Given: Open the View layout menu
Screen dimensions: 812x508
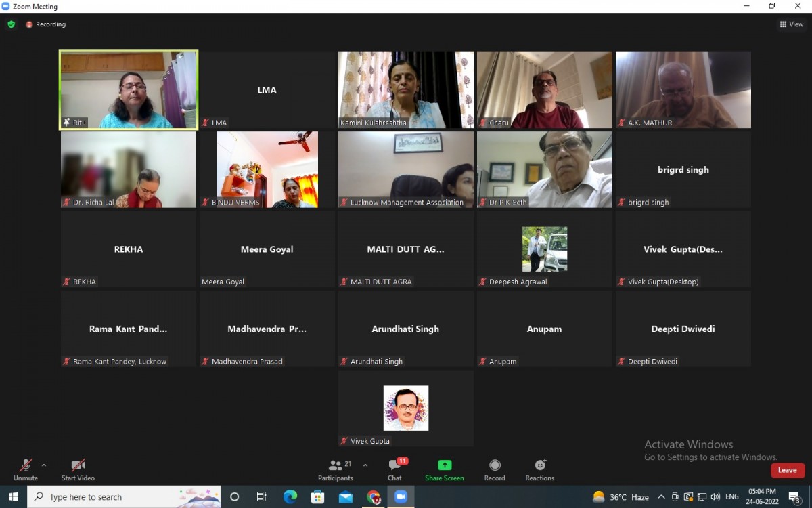Looking at the screenshot, I should coord(792,24).
